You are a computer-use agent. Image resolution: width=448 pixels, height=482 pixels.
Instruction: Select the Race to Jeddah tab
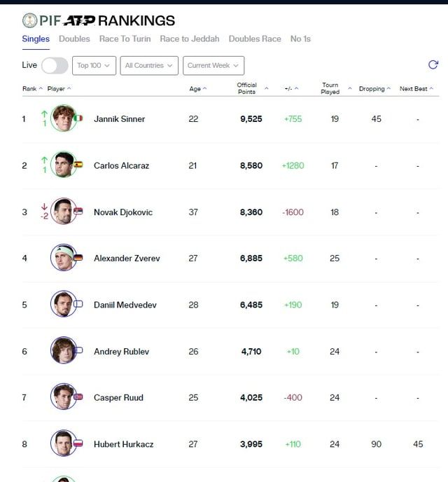(x=189, y=39)
